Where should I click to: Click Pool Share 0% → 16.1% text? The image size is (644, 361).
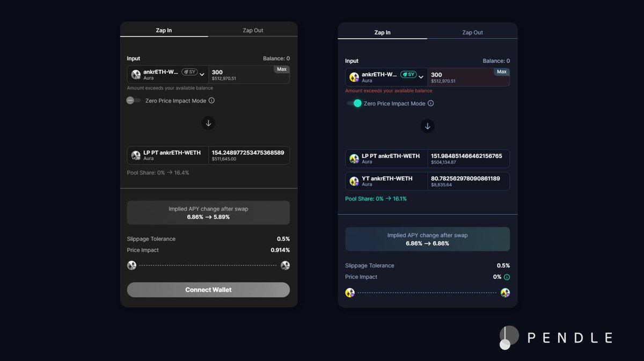tap(376, 199)
